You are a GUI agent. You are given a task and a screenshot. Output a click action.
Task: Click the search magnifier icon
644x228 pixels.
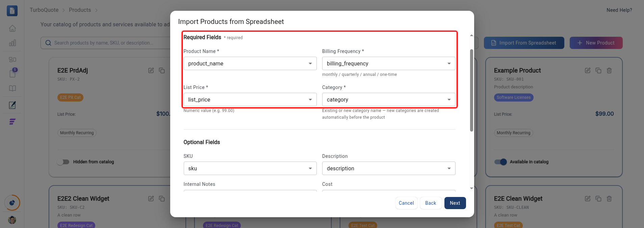click(x=48, y=43)
